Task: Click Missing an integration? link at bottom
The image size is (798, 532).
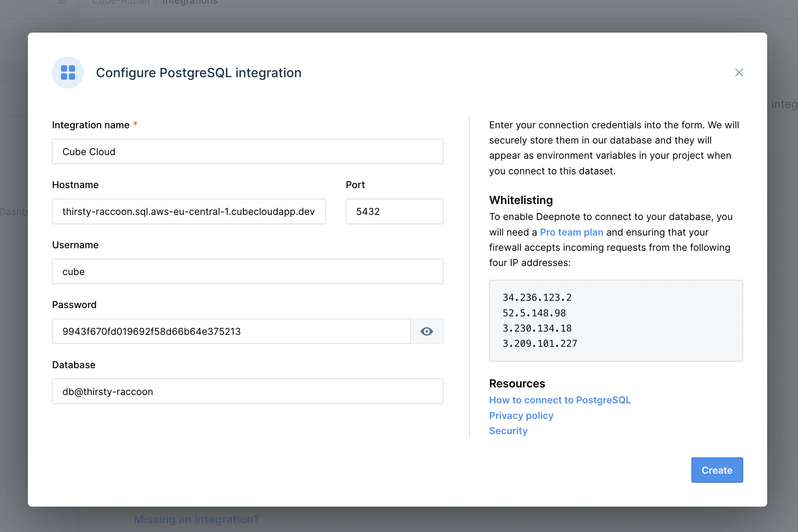Action: click(x=196, y=519)
